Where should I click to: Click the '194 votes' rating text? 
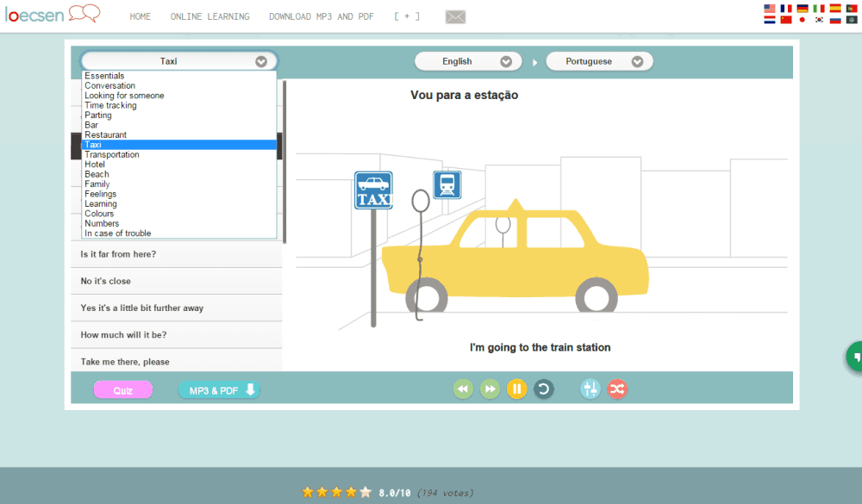pos(445,493)
